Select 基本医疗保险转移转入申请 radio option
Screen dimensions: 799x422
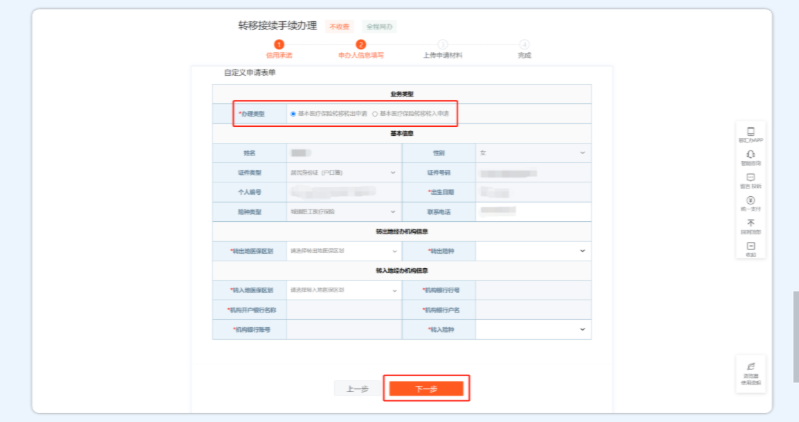375,114
